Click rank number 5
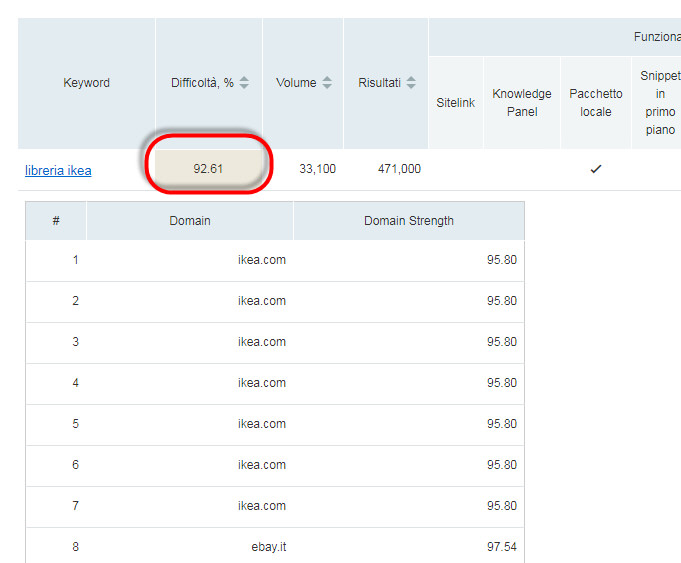Viewport: 681px width, 563px height. 76,424
